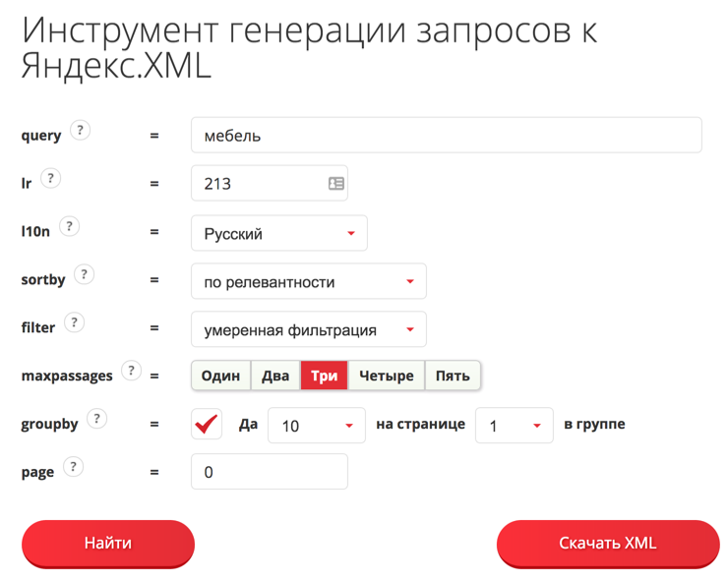Screen dimensions: 728x581
Task: Select 'Один' maxpassages option
Action: 220,376
